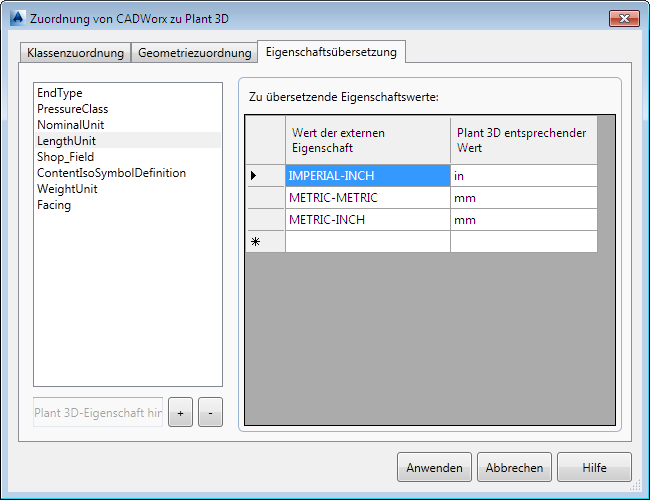The height and width of the screenshot is (500, 650).
Task: Add property with the plus button
Action: click(180, 413)
